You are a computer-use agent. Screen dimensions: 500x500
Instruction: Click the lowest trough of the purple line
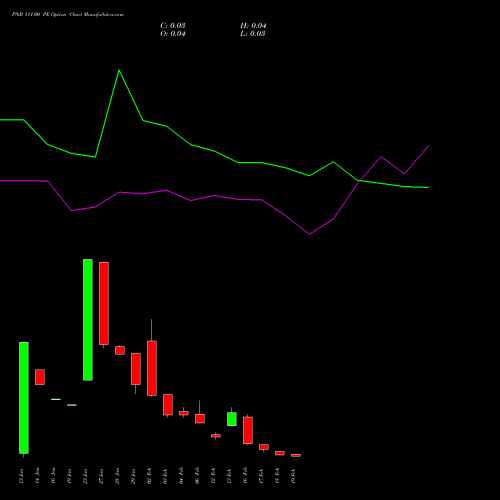pyautogui.click(x=310, y=234)
